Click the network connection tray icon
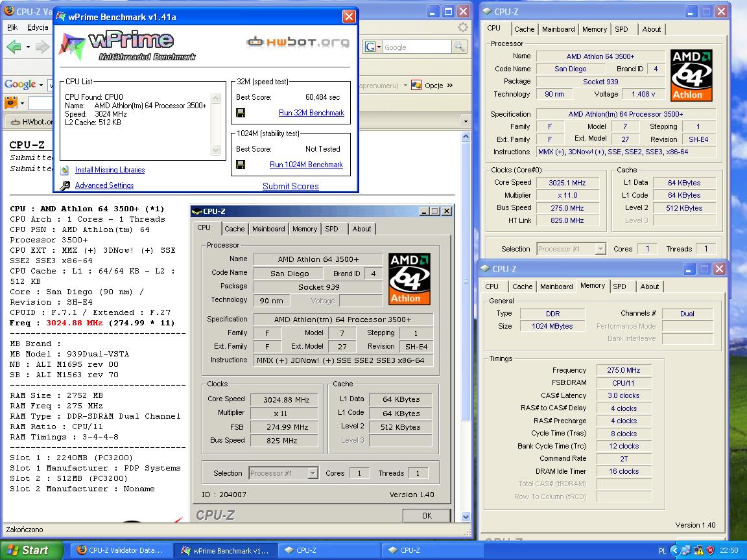This screenshot has width=747, height=560. 685,550
